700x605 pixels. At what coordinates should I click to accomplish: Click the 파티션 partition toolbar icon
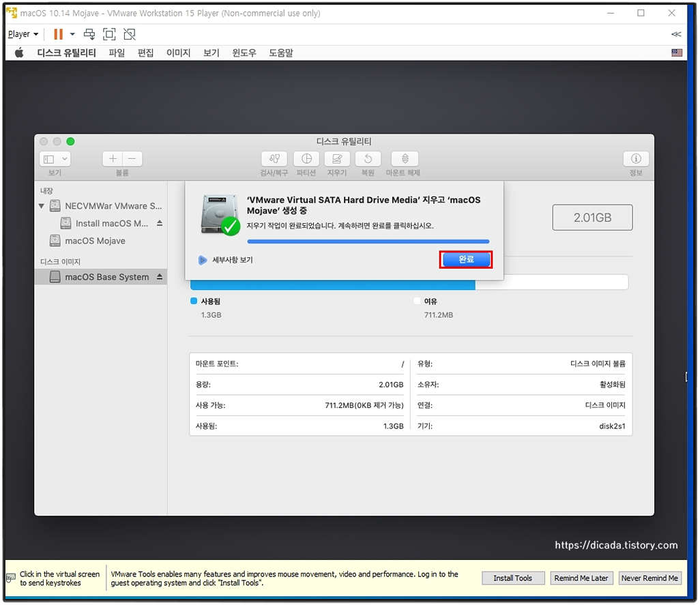click(x=306, y=159)
